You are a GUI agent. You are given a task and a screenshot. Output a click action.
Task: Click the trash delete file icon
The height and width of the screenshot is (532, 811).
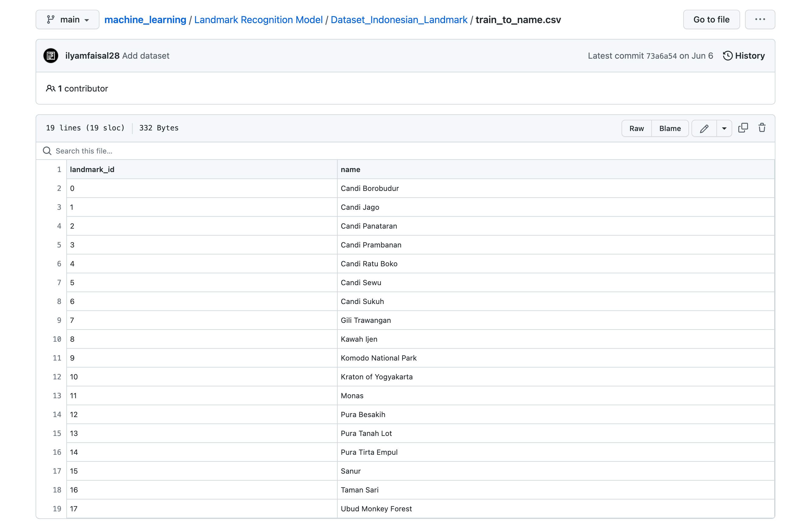[762, 128]
